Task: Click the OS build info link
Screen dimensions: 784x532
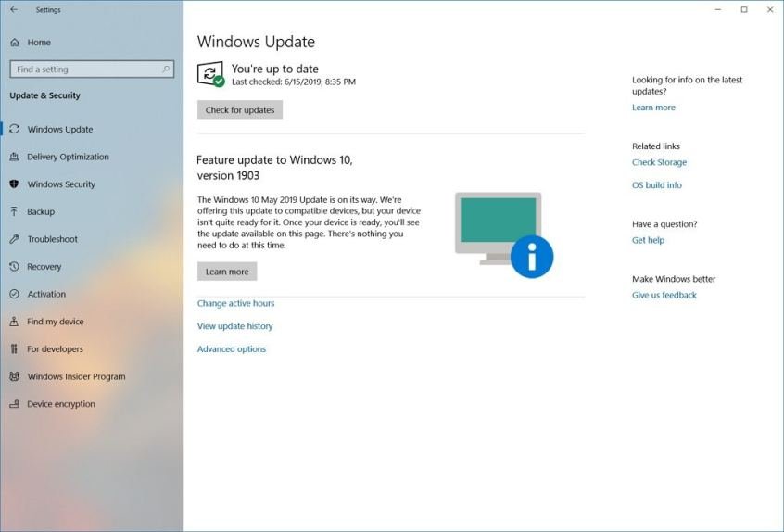Action: [x=656, y=185]
